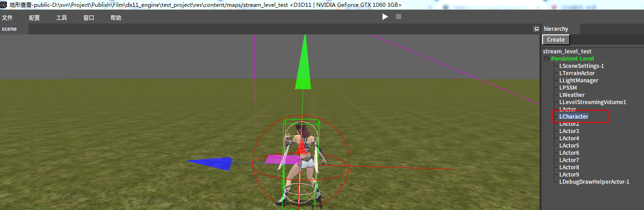Click the blue axis gizmo arrow
644x210 pixels.
click(x=211, y=163)
